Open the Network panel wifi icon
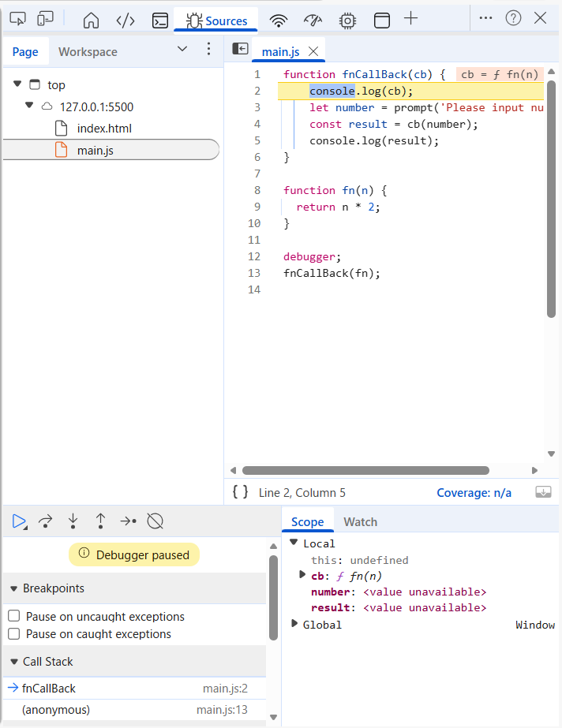This screenshot has height=728, width=562. (278, 20)
